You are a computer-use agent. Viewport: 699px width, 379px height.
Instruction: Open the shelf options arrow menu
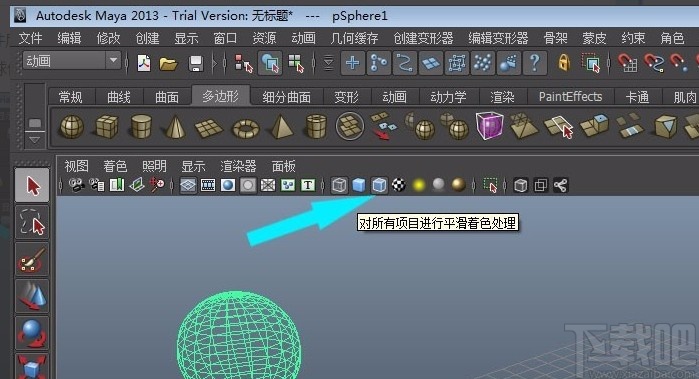34,140
